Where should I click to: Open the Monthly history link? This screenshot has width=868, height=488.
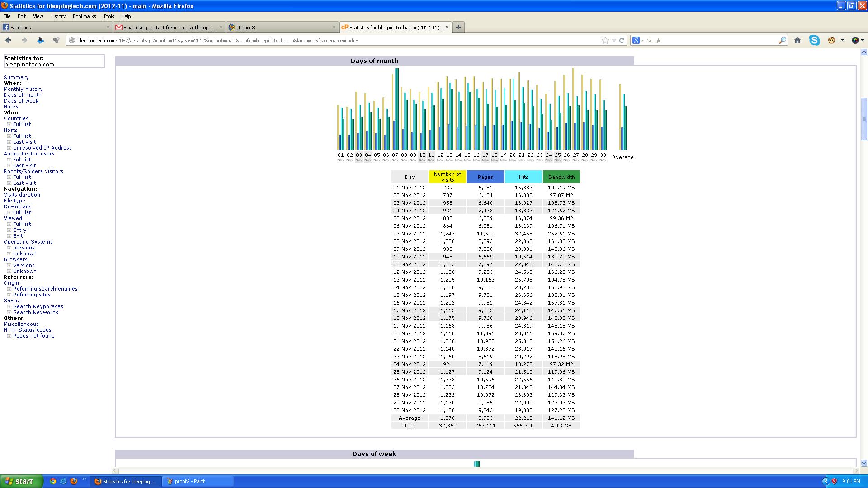[x=23, y=89]
